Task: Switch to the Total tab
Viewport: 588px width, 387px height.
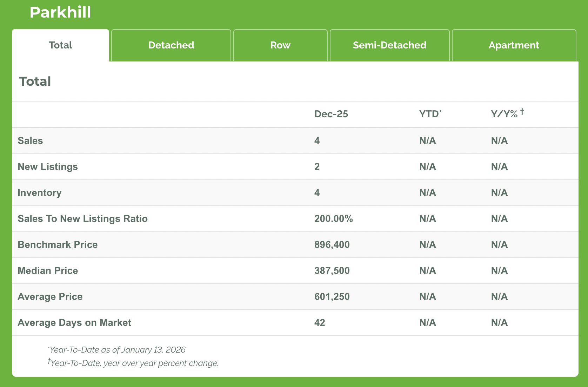Action: click(x=60, y=45)
